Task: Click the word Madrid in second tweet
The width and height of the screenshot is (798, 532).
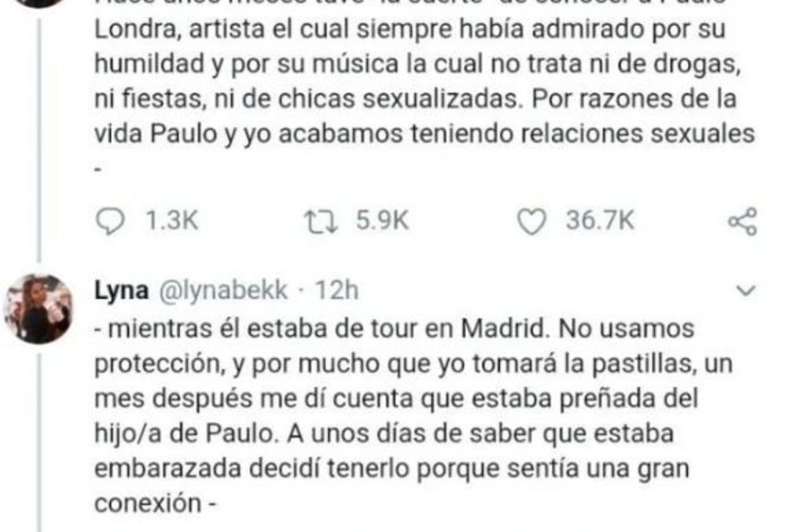Action: [x=505, y=329]
